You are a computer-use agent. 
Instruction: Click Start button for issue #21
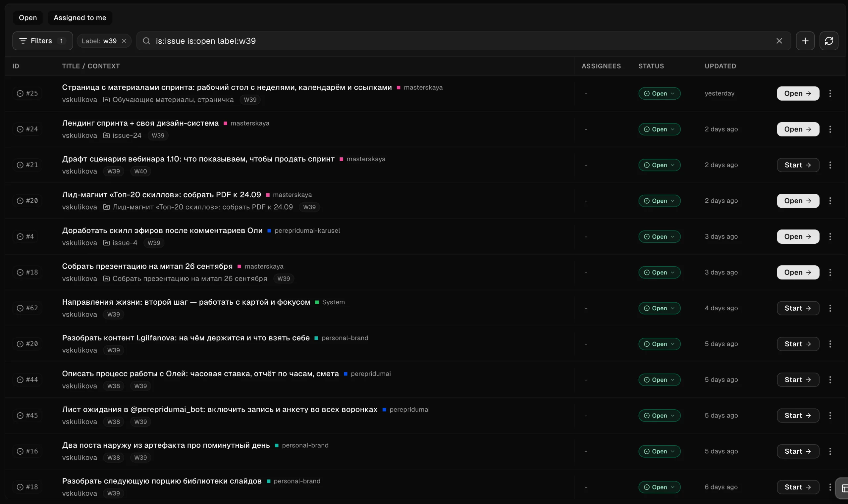[798, 165]
